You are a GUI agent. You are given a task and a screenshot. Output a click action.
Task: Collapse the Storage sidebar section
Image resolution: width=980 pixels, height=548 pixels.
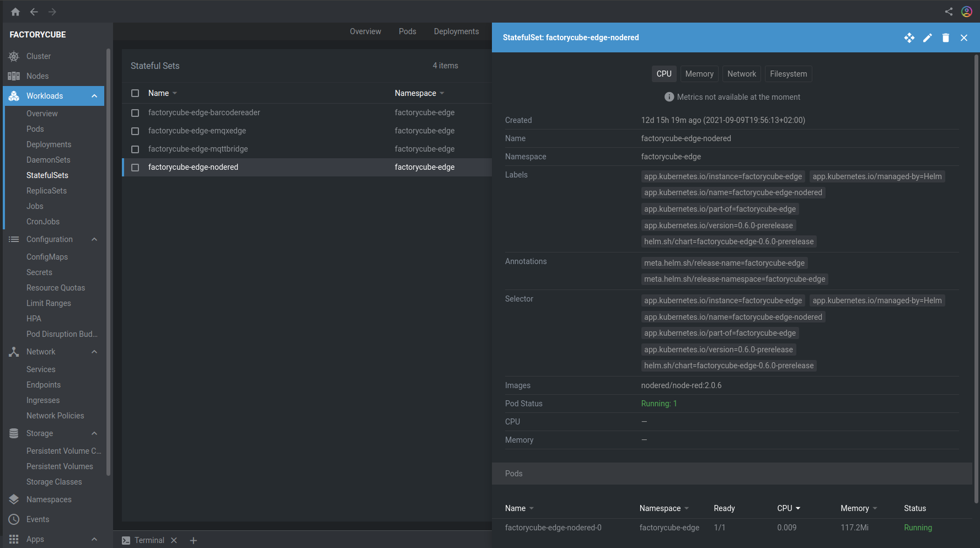point(94,433)
